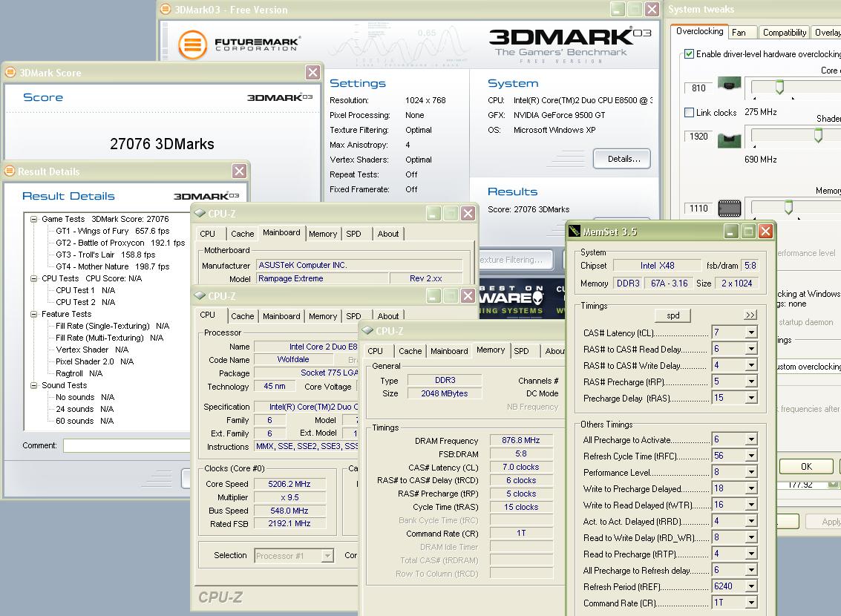This screenshot has height=616, width=841.
Task: Open the Precharge Delay (tRAS) dropdown
Action: click(x=751, y=398)
